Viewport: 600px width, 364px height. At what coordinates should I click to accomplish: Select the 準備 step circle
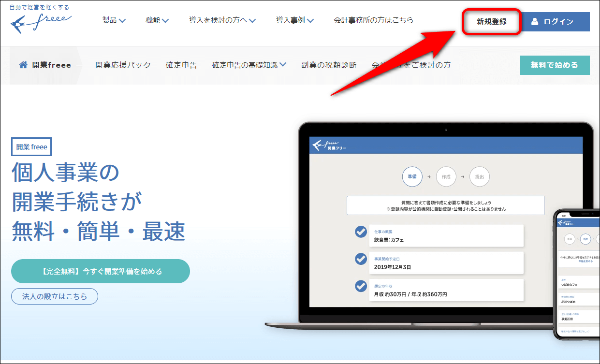(412, 177)
